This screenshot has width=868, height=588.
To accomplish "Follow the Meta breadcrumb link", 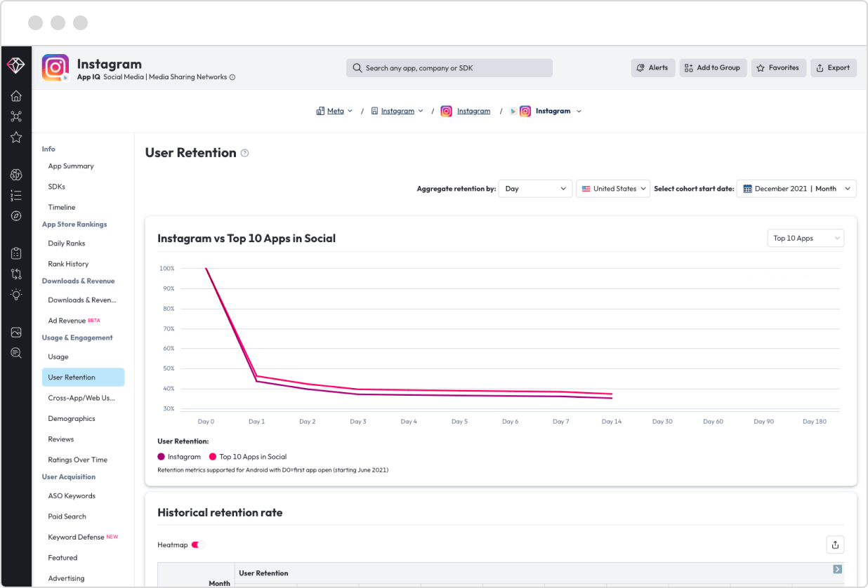I will pyautogui.click(x=336, y=111).
